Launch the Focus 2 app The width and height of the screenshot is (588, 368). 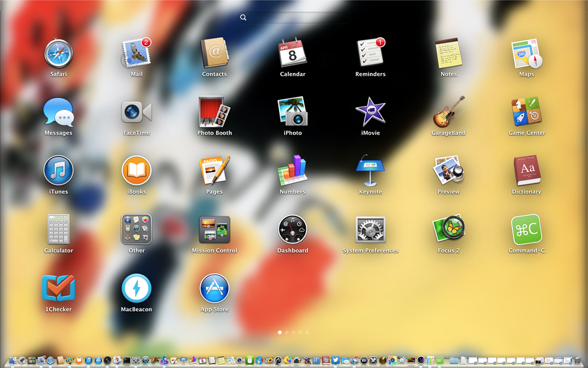pos(448,229)
